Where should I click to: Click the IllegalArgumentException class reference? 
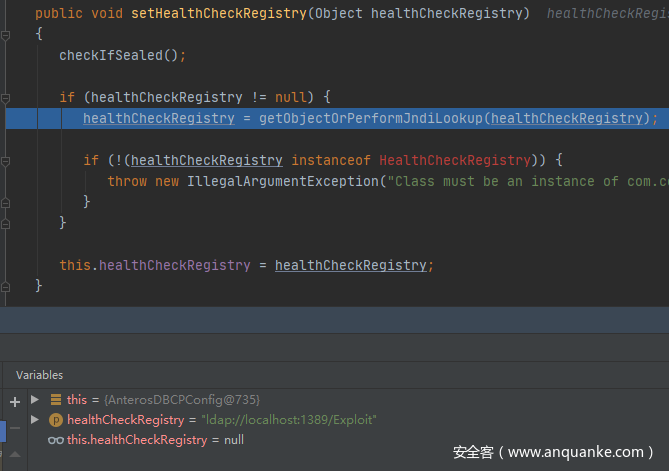tap(283, 181)
